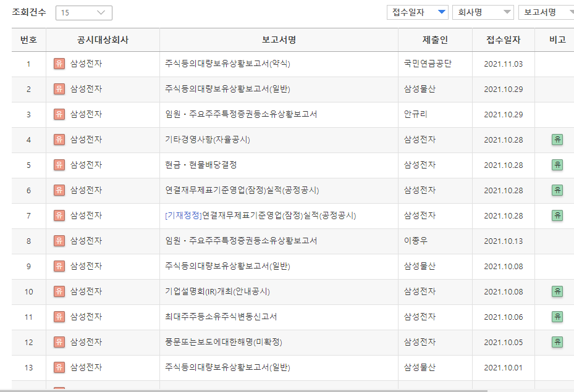Click the date 2021.10.06
The image size is (574, 392).
[504, 317]
